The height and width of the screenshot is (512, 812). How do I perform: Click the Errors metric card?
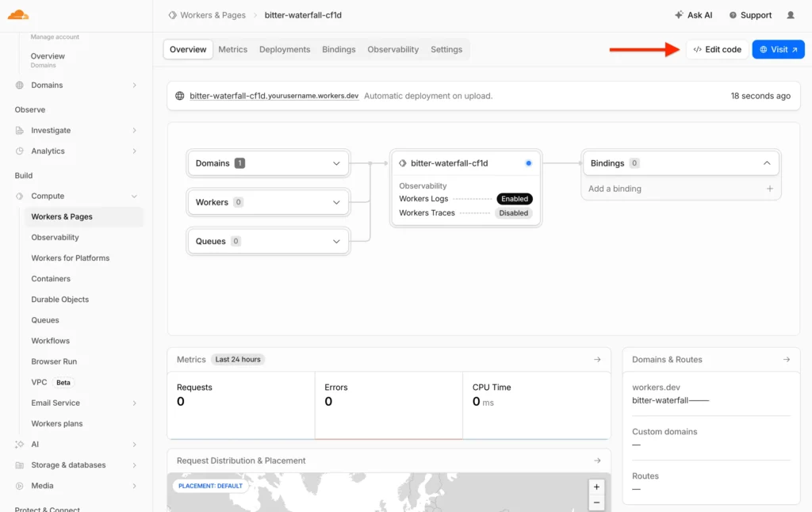click(x=389, y=405)
